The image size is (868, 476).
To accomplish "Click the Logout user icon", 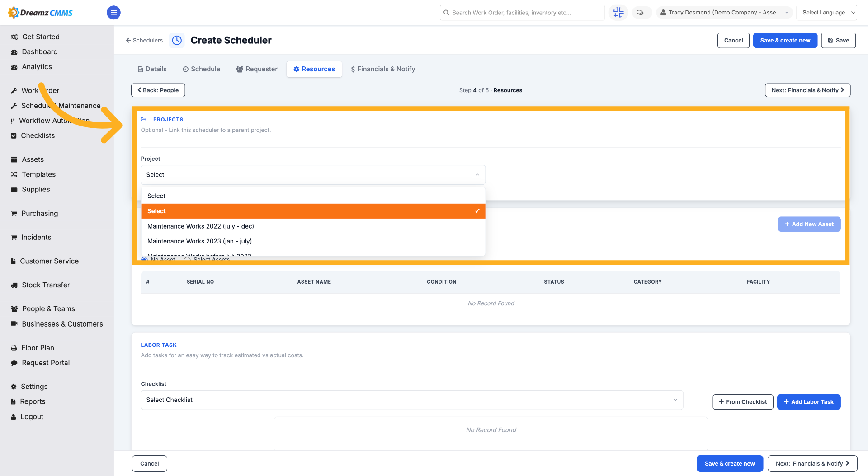I will tap(14, 417).
